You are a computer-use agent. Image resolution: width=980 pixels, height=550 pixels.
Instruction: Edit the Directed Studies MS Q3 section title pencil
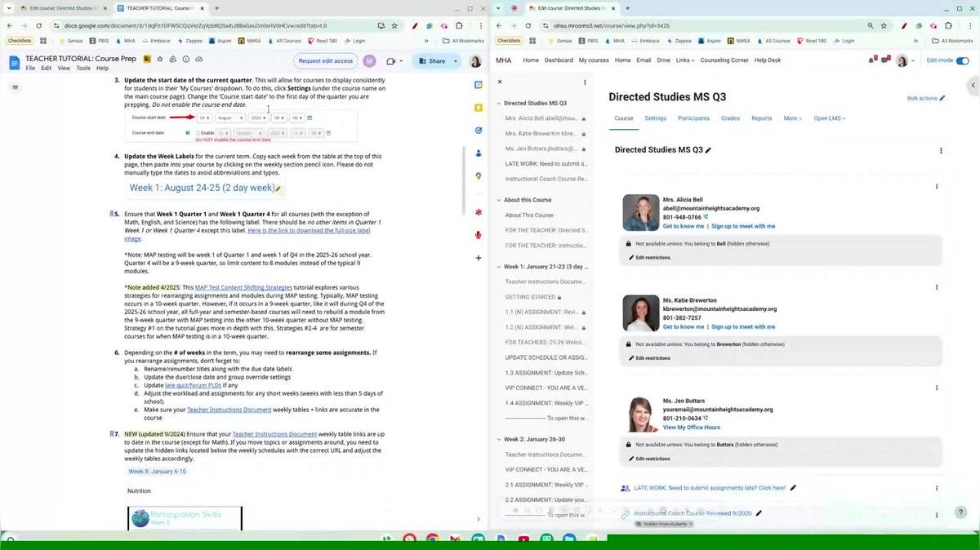708,150
